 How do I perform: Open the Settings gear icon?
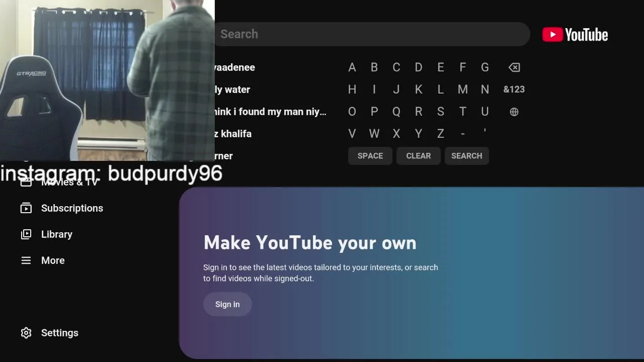coord(26,333)
